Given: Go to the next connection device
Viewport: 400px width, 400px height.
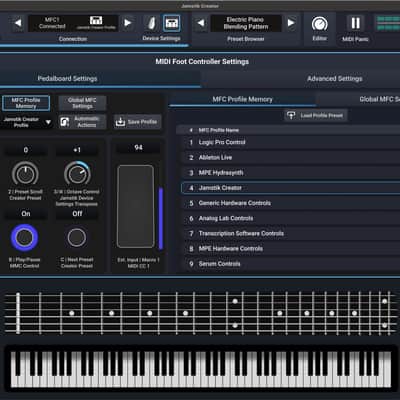Looking at the screenshot, I should (x=127, y=23).
